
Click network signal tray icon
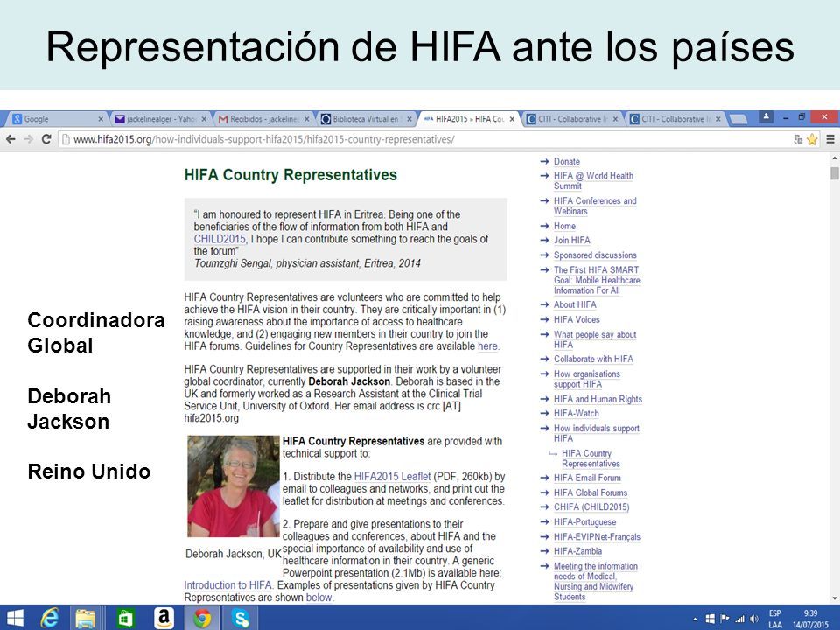(x=740, y=619)
